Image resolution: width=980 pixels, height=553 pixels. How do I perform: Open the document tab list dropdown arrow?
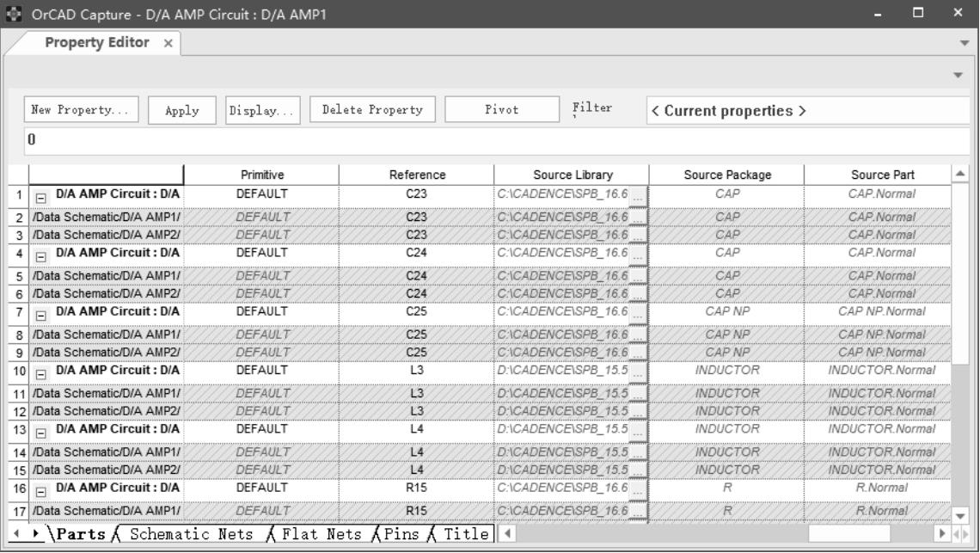(x=965, y=43)
